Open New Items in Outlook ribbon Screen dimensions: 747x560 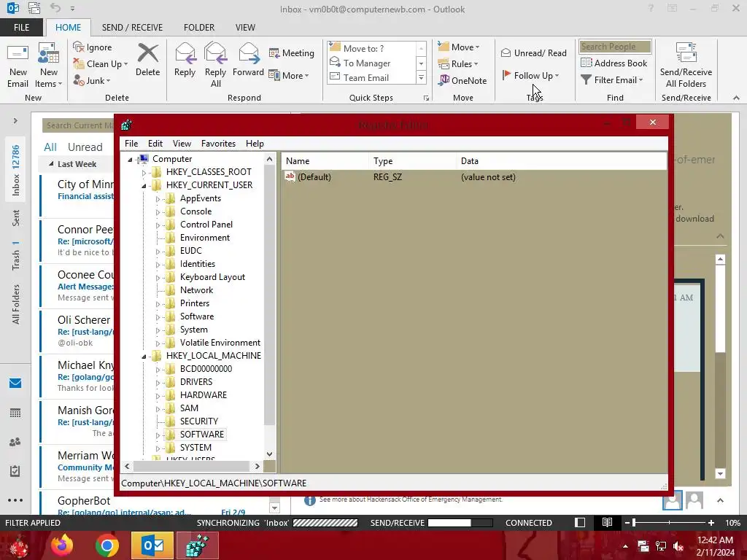49,66
